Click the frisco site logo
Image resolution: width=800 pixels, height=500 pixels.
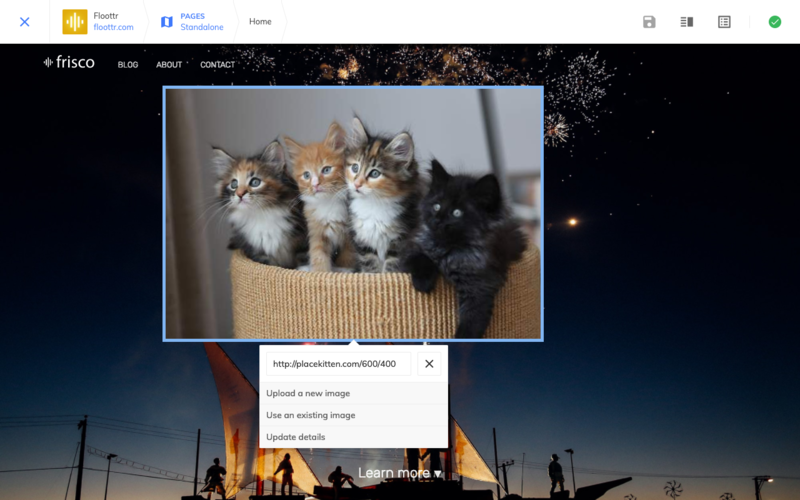pos(69,63)
